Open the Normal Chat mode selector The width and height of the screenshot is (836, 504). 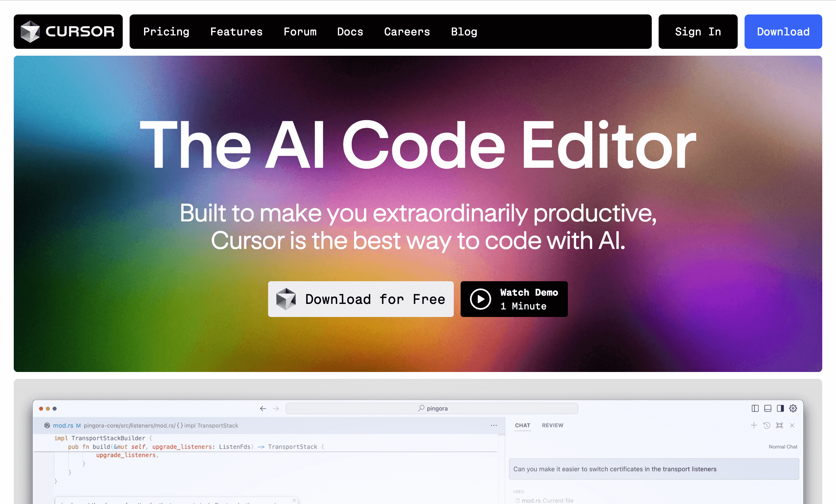[x=783, y=447]
